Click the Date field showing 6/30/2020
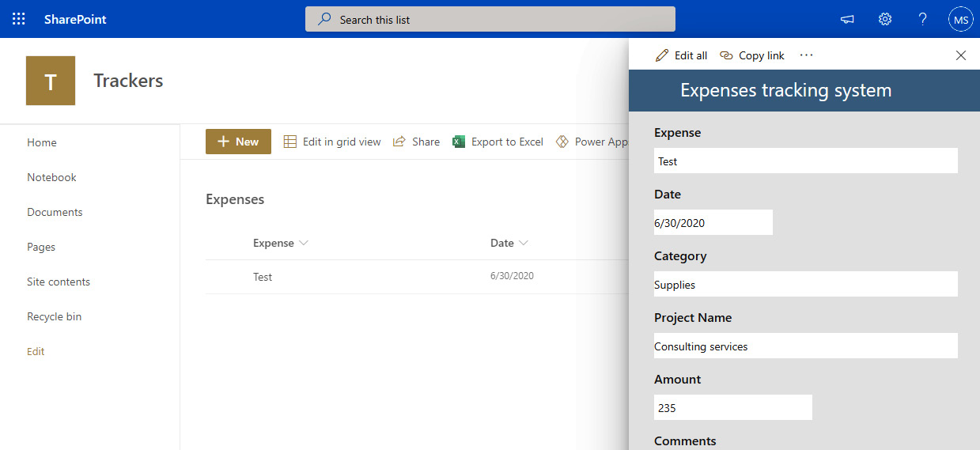Image resolution: width=980 pixels, height=450 pixels. 713,222
